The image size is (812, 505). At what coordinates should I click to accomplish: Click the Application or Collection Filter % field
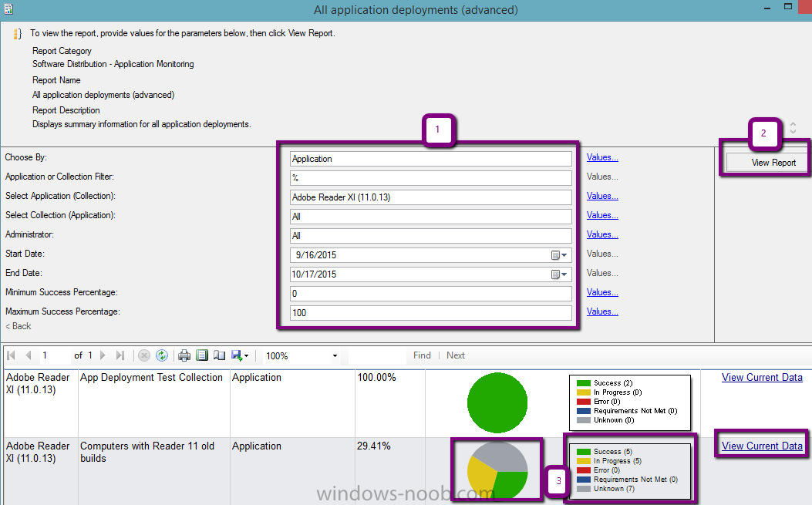point(431,177)
